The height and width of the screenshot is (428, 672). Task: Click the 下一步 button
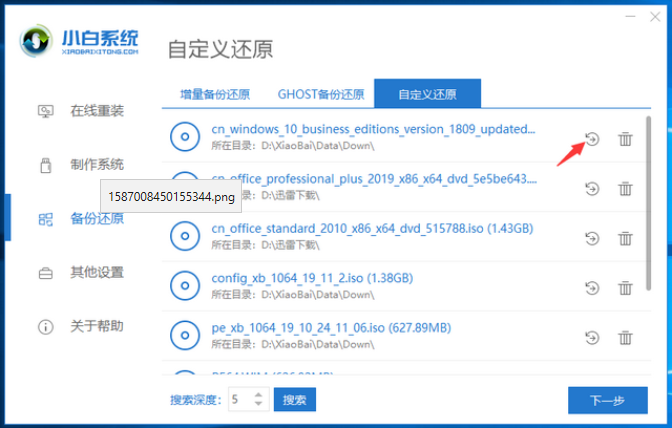click(x=607, y=400)
